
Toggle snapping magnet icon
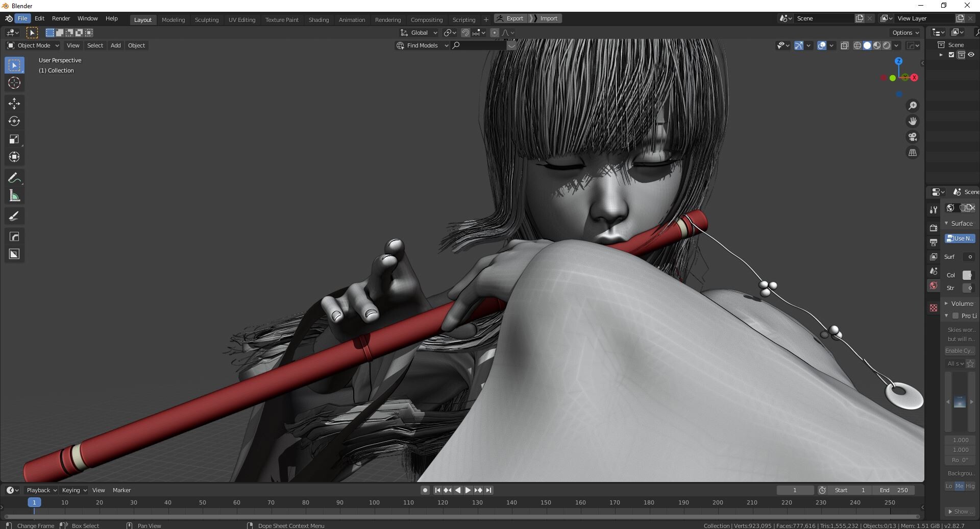(465, 33)
